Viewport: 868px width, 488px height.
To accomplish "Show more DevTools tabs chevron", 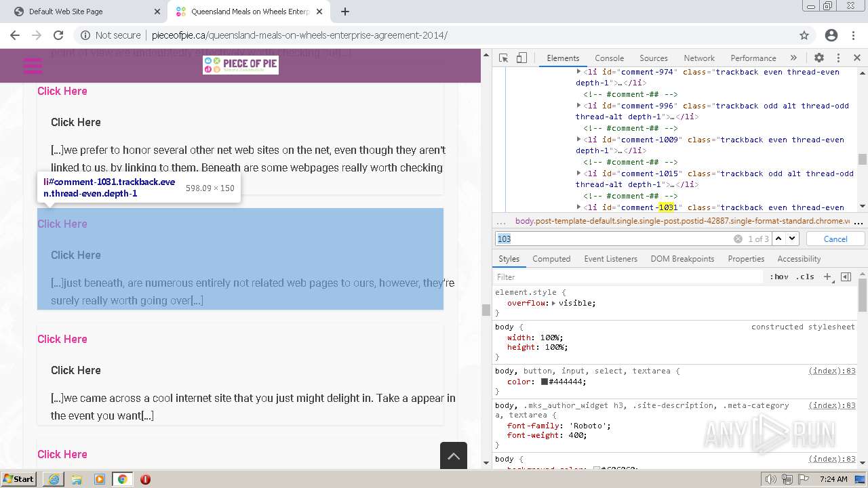I will [793, 58].
